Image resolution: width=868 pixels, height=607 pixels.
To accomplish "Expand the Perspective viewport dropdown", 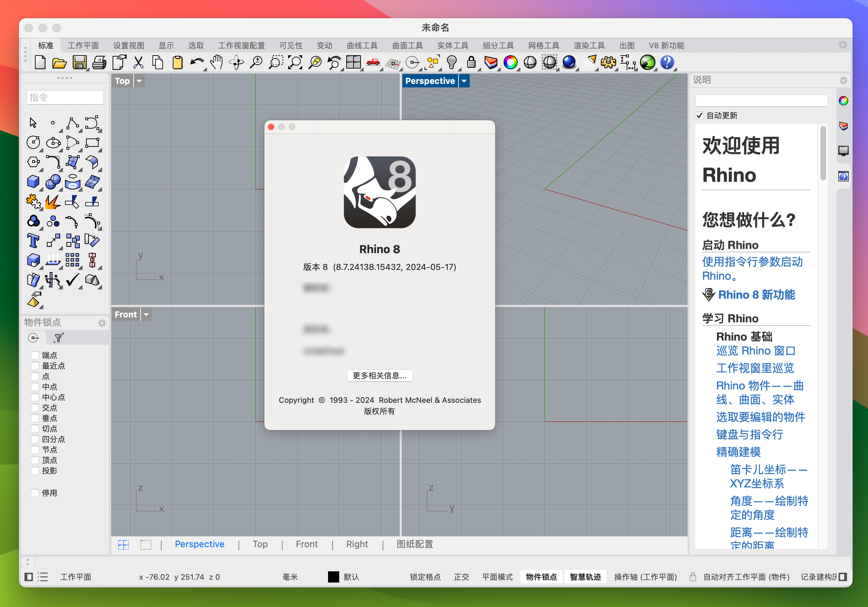I will [466, 80].
